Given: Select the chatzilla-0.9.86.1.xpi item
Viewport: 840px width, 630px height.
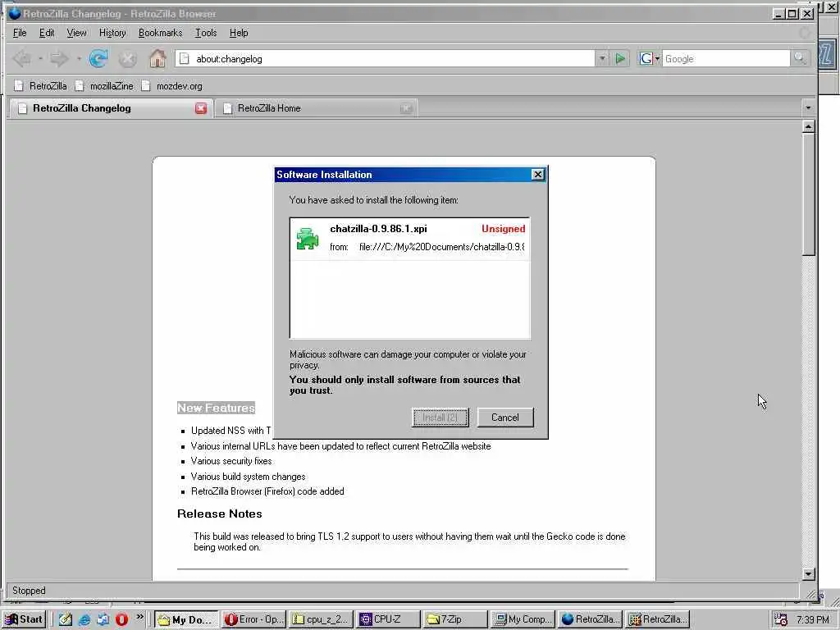Looking at the screenshot, I should 410,239.
